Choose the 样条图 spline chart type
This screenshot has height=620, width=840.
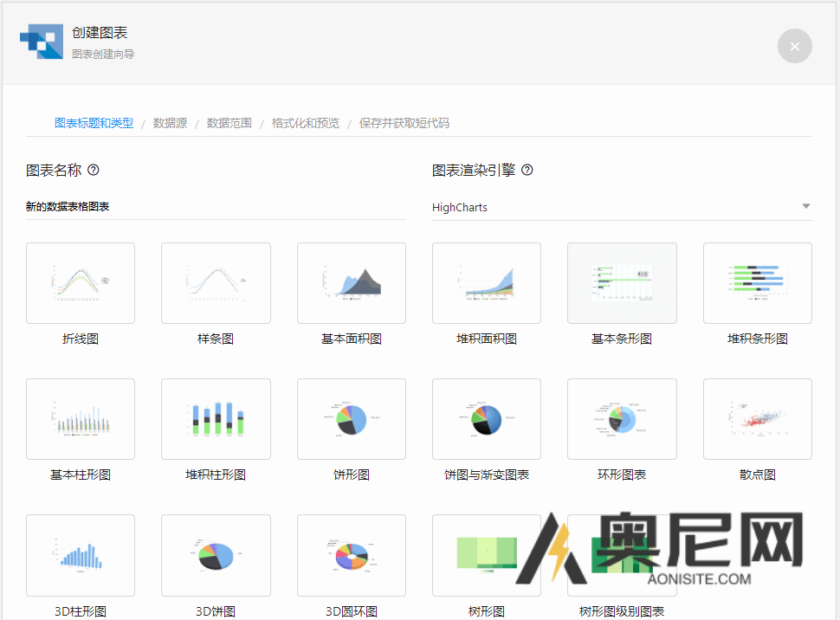(216, 283)
